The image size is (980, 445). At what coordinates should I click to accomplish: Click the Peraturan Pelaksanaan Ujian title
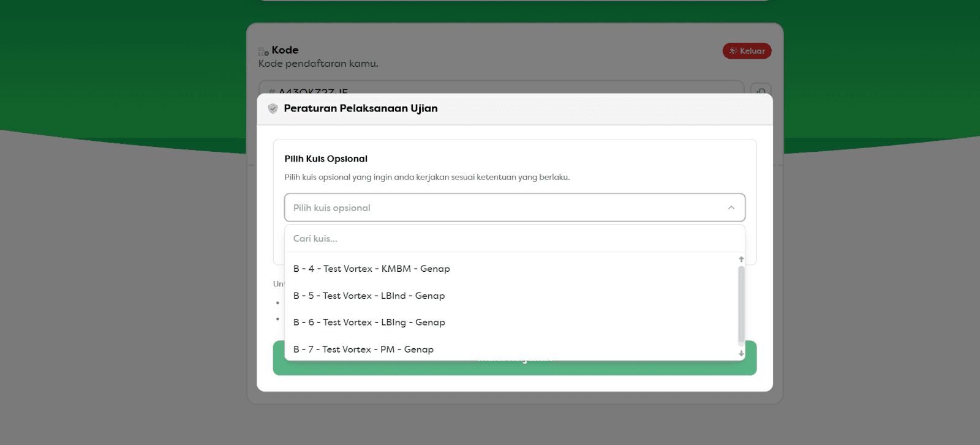tap(361, 108)
